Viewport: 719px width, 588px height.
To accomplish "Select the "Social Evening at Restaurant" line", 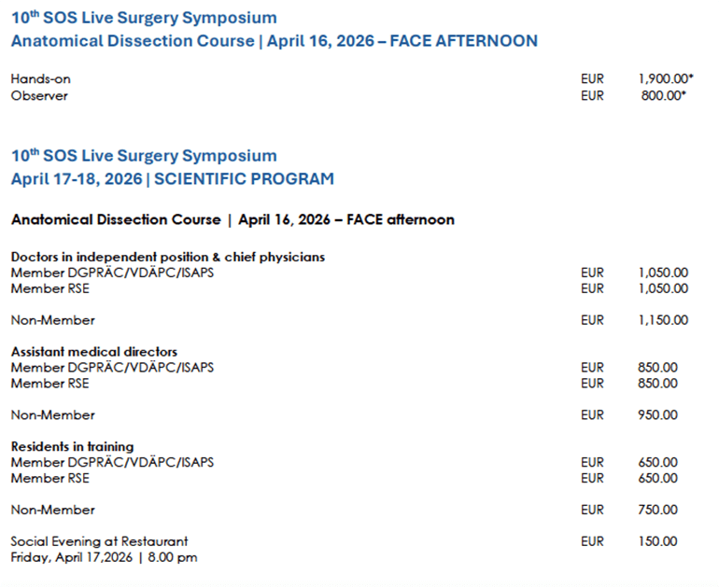I will 99,541.
